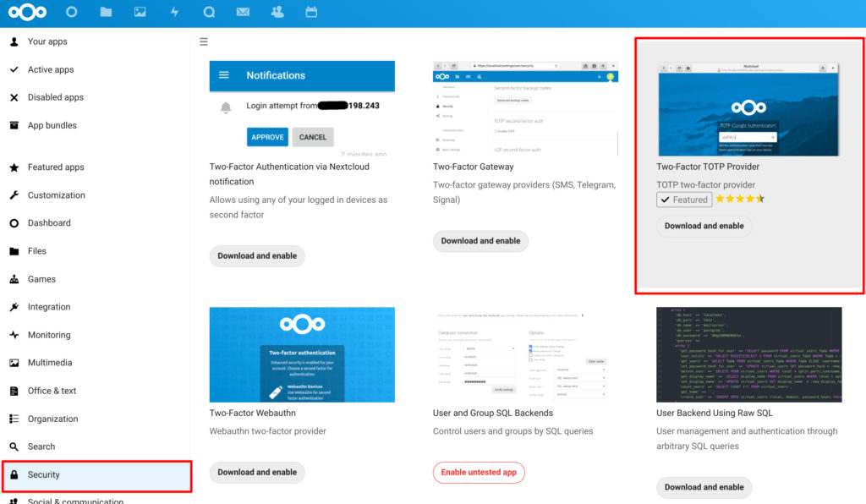Screen dimensions: 866x504
Task: Click the lock icon beside Security
Action: coord(14,474)
